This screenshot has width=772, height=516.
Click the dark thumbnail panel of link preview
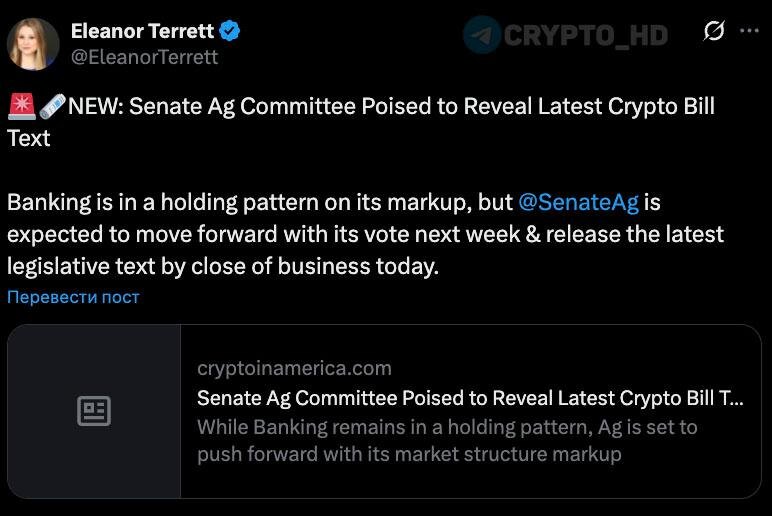[x=94, y=450]
